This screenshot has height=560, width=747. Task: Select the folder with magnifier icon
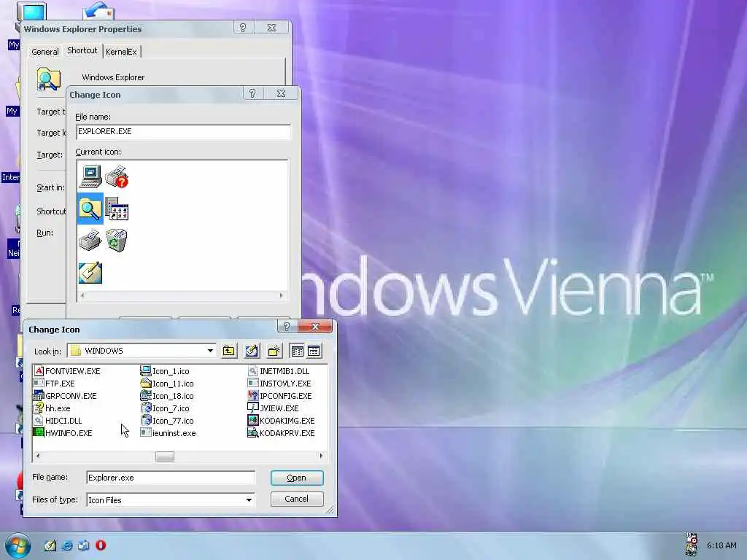90,208
